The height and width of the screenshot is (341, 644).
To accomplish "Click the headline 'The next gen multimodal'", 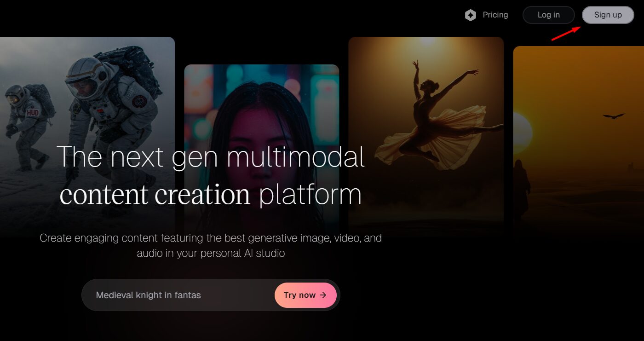I will tap(211, 156).
